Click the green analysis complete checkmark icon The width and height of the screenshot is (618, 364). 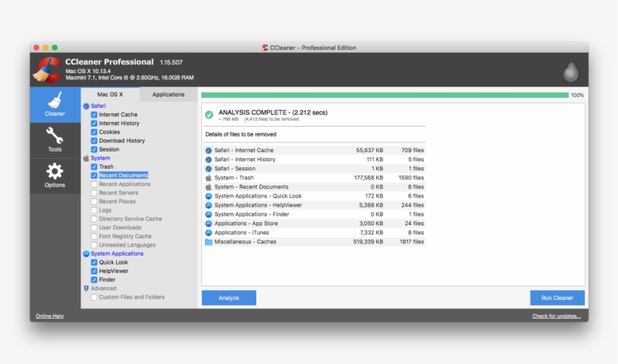pos(209,115)
